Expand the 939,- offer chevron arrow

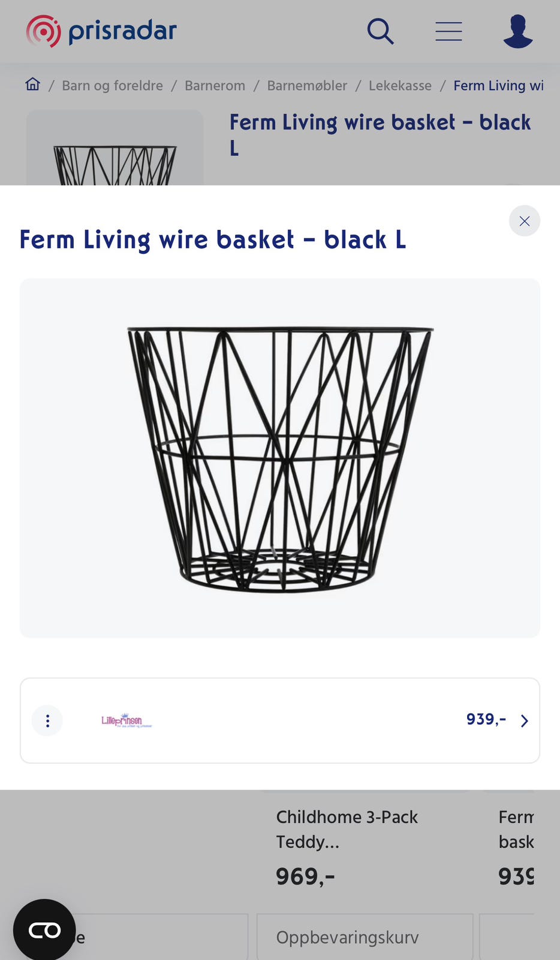[x=525, y=721]
